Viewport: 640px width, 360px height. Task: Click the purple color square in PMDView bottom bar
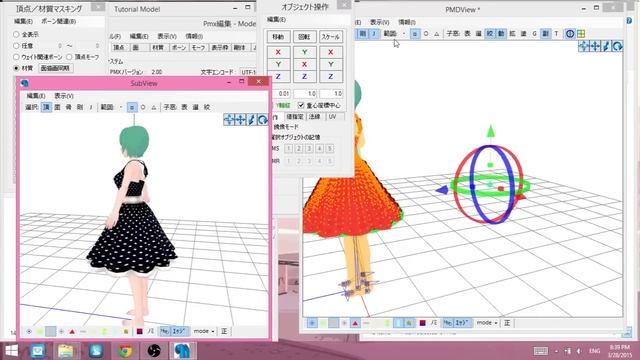pyautogui.click(x=423, y=323)
